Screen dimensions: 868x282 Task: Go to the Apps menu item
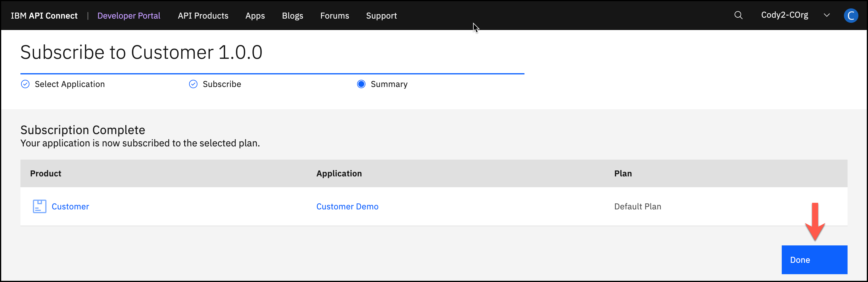click(x=255, y=16)
